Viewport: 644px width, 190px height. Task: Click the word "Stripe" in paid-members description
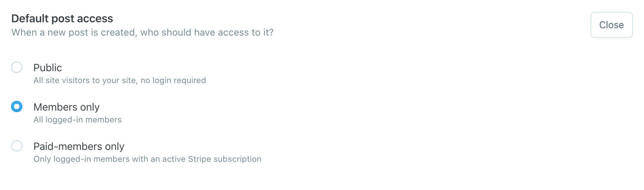point(199,159)
